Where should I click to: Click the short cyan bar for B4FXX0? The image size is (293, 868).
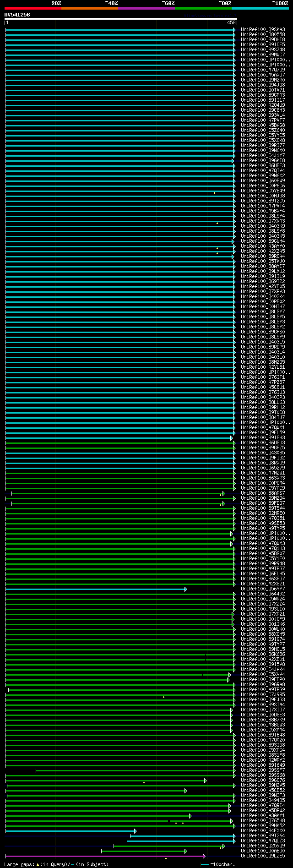[71, 831]
